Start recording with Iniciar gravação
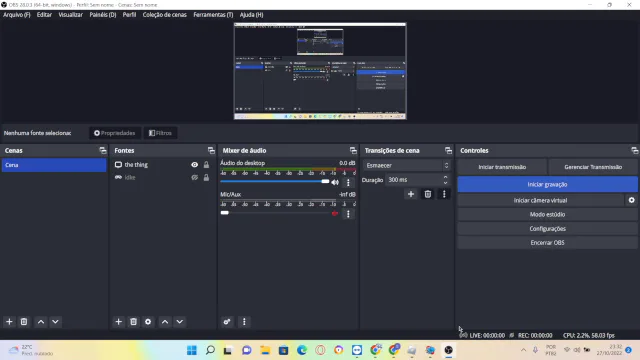The width and height of the screenshot is (640, 360). [x=547, y=184]
